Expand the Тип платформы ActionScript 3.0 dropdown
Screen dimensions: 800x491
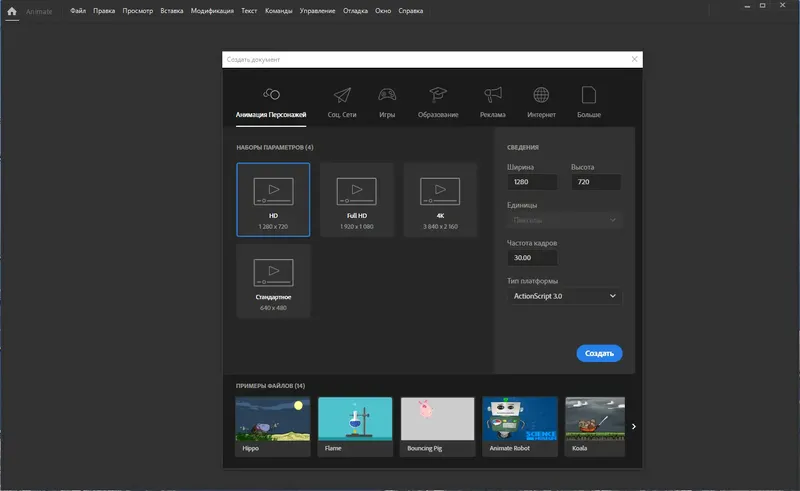tap(564, 296)
